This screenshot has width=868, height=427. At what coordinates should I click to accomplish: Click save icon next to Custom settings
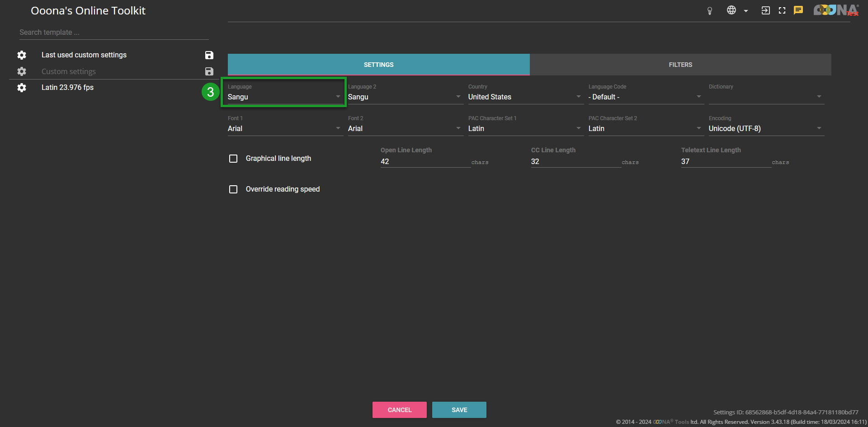click(209, 71)
